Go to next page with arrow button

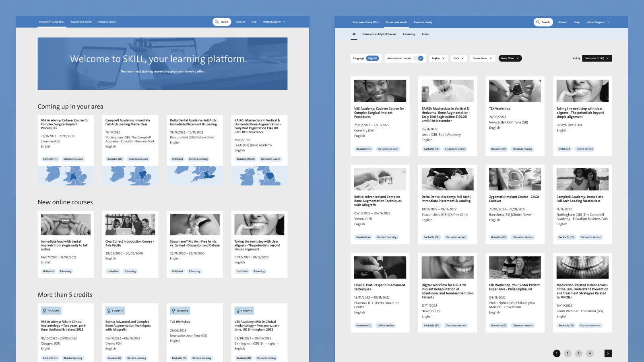[x=608, y=353]
